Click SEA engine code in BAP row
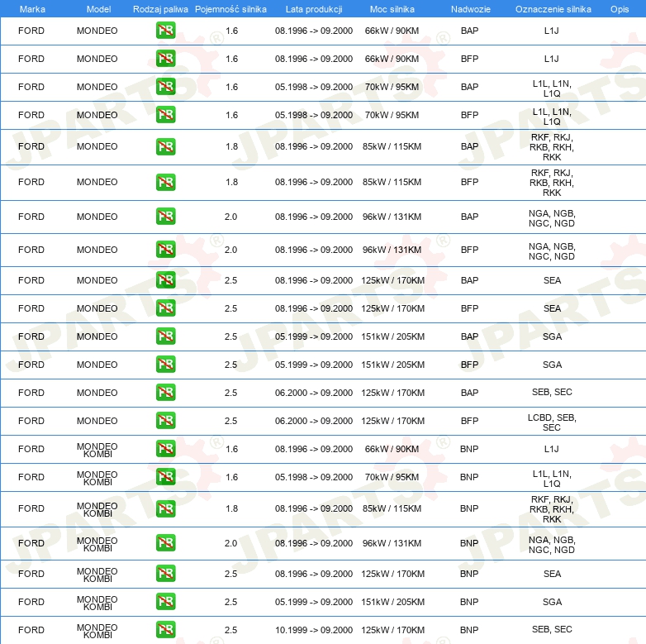Image resolution: width=646 pixels, height=644 pixels. point(552,280)
